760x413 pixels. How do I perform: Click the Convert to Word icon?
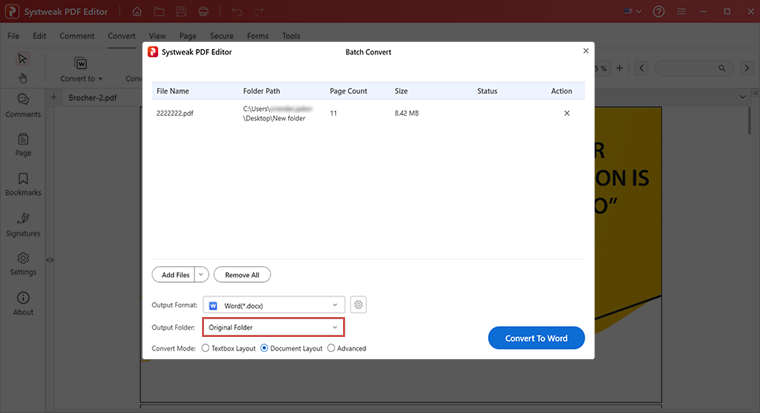(80, 64)
